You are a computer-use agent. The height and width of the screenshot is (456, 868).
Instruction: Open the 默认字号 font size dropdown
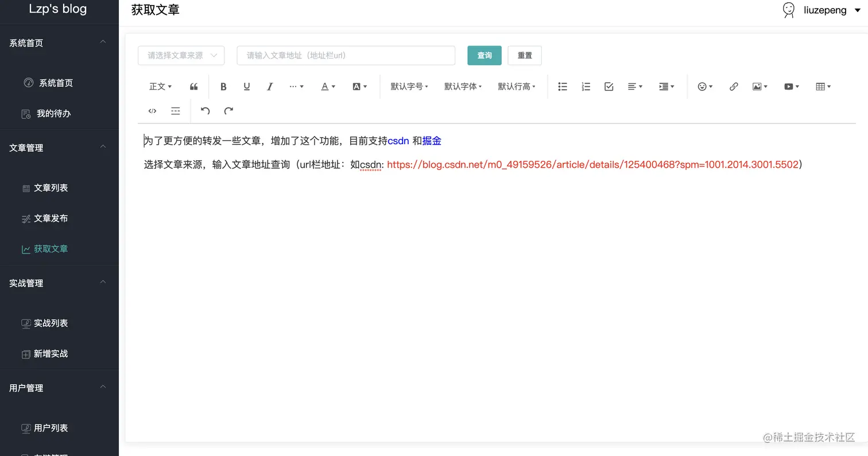coord(409,87)
